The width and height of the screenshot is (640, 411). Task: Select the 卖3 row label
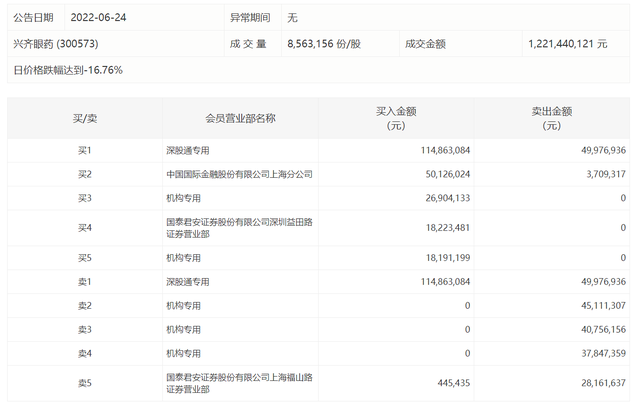coord(85,330)
